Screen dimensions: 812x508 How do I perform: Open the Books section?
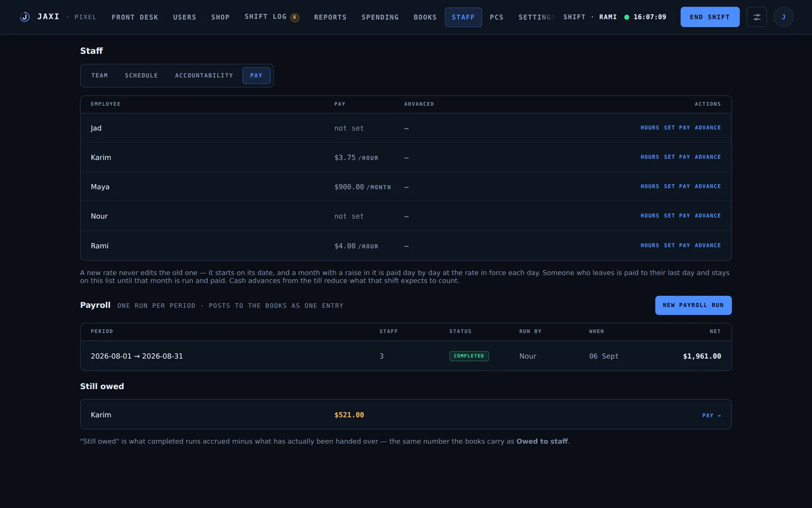[425, 17]
